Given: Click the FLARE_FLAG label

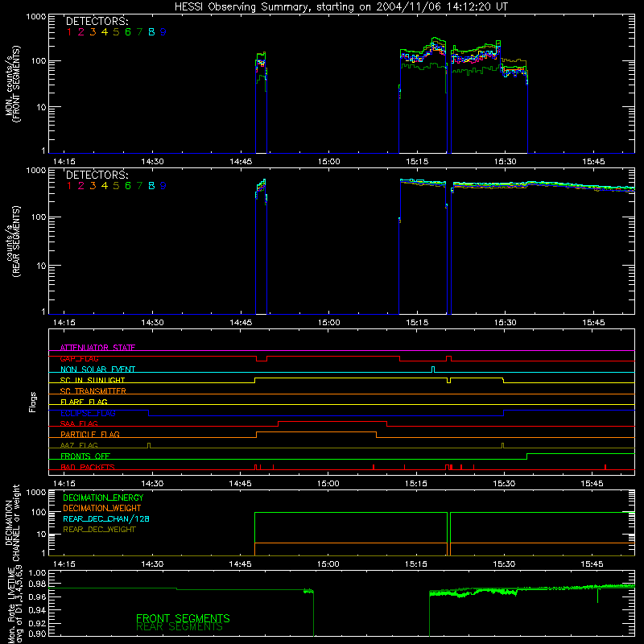Looking at the screenshot, I should [84, 402].
